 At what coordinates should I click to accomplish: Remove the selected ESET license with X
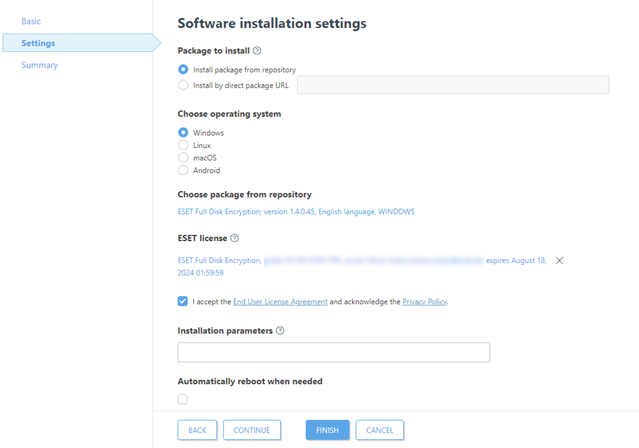559,260
